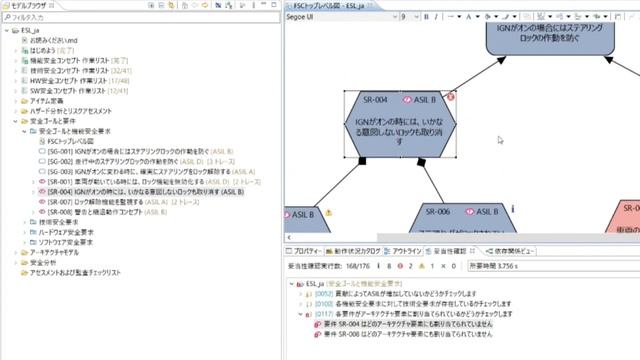Collapse validation check [0117] row
This screenshot has width=640, height=360.
click(301, 314)
